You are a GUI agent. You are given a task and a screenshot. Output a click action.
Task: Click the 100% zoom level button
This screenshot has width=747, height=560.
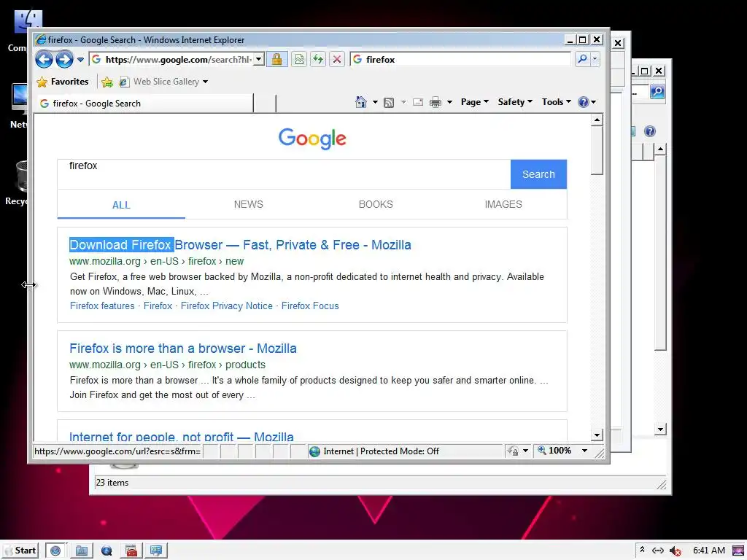point(554,451)
